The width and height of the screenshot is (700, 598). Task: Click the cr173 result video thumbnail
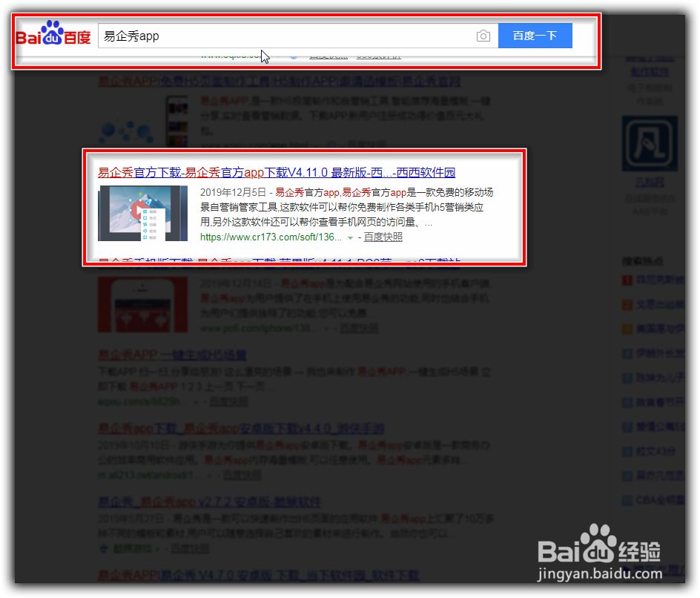(143, 214)
